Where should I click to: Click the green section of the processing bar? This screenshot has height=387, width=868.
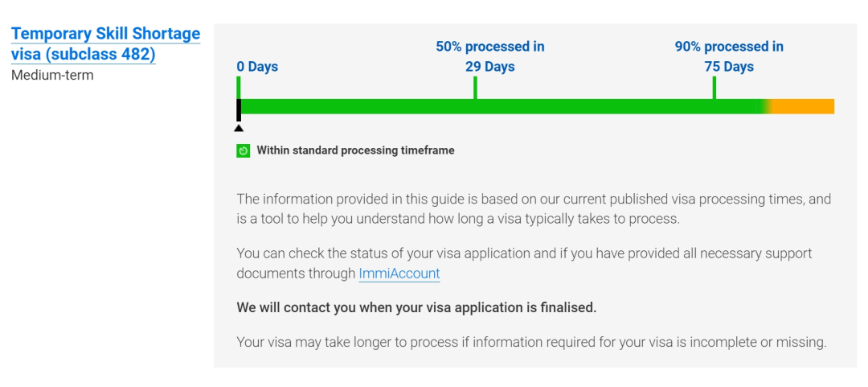pos(498,106)
